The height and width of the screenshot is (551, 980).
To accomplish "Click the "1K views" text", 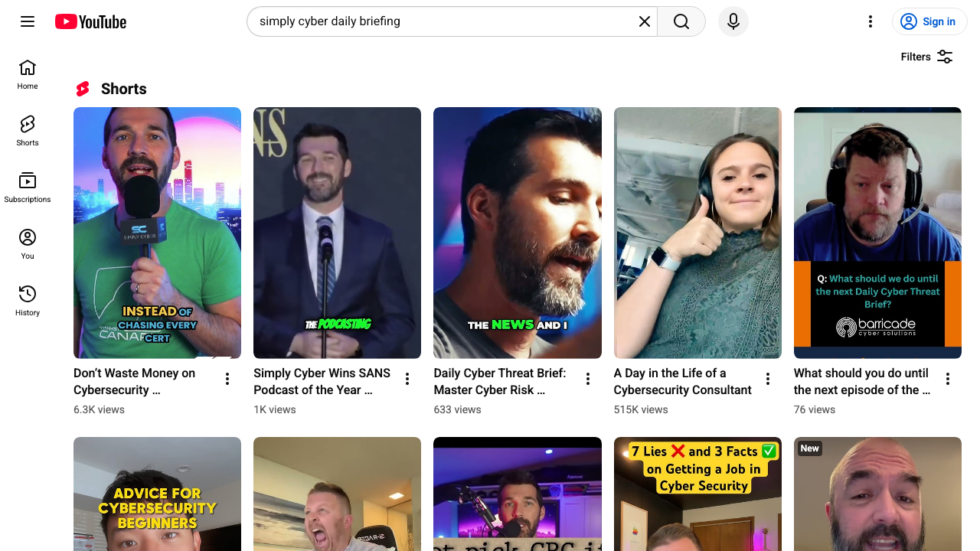I will click(x=275, y=409).
